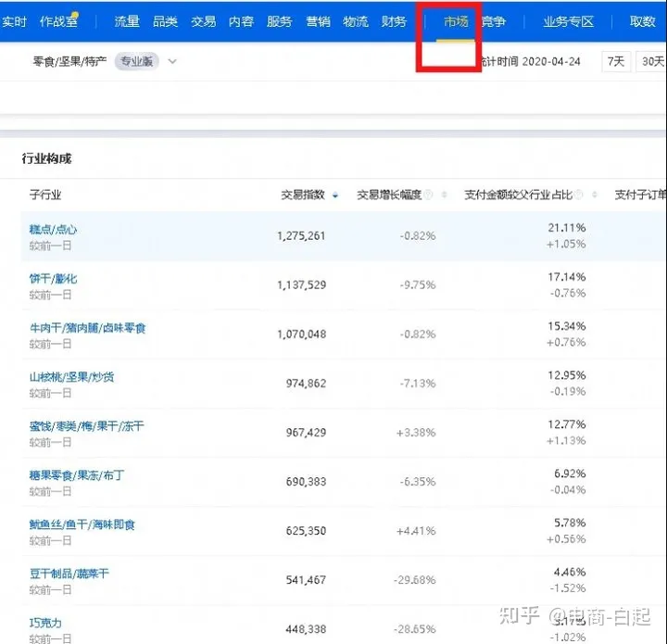Open the 鱿鱼丝/鱼干/海味即食 link
This screenshot has width=667, height=644.
82,524
